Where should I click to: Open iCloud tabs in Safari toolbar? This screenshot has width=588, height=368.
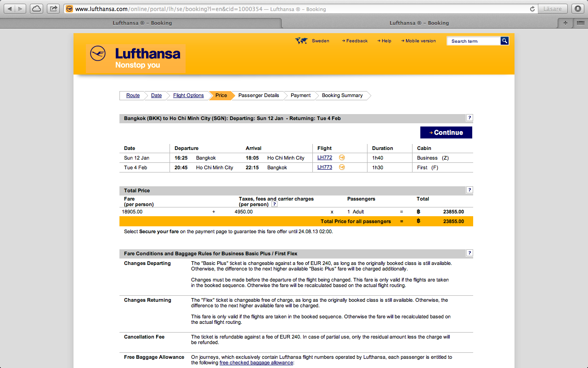(x=36, y=9)
